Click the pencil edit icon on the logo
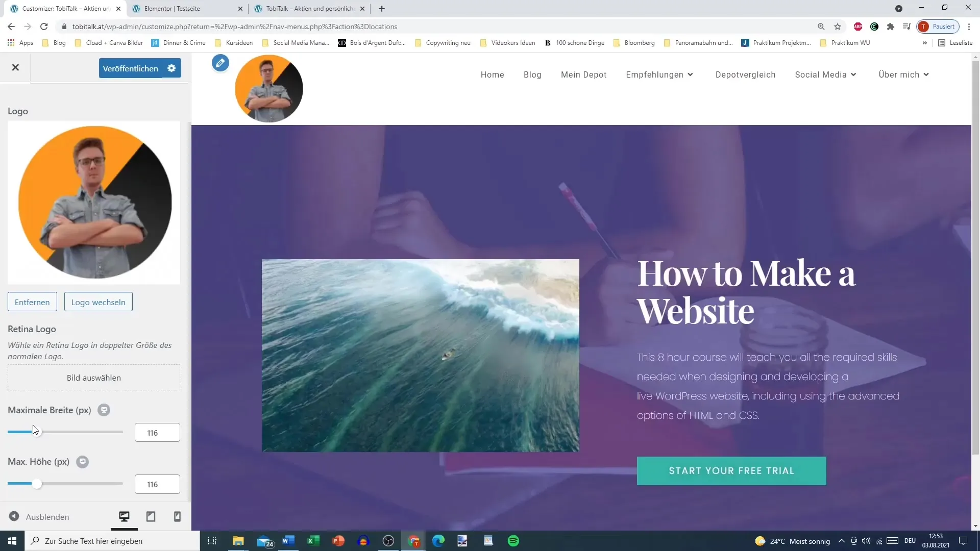Screen dimensions: 980x551 [x=221, y=63]
